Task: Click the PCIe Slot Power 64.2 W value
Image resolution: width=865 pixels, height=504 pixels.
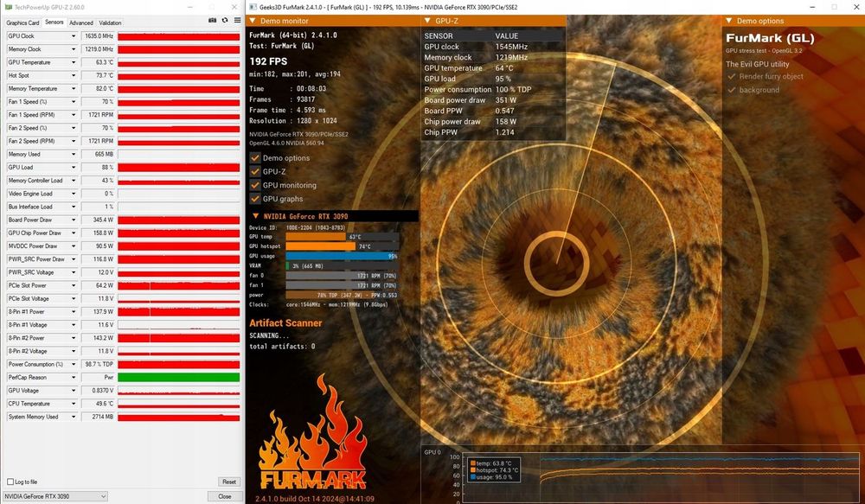Action: (x=99, y=285)
